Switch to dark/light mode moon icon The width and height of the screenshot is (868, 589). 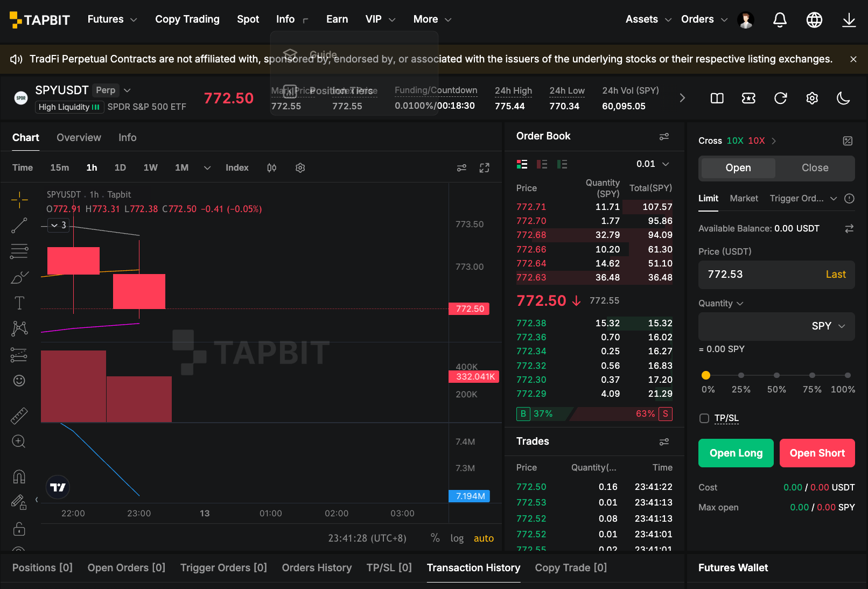tap(843, 98)
